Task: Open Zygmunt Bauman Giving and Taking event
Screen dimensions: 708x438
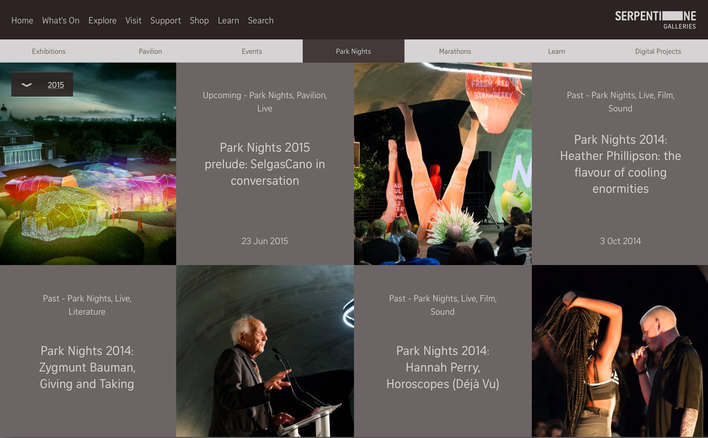Action: [87, 367]
